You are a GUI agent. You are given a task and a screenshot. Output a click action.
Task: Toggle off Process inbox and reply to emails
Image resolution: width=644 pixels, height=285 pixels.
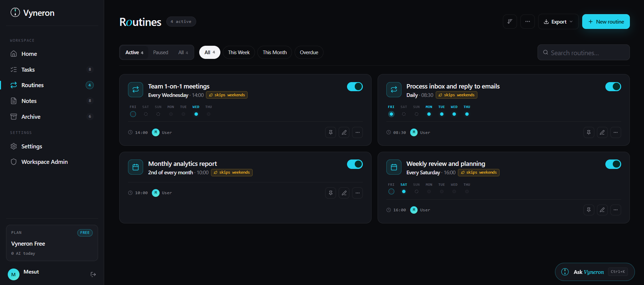coord(613,86)
